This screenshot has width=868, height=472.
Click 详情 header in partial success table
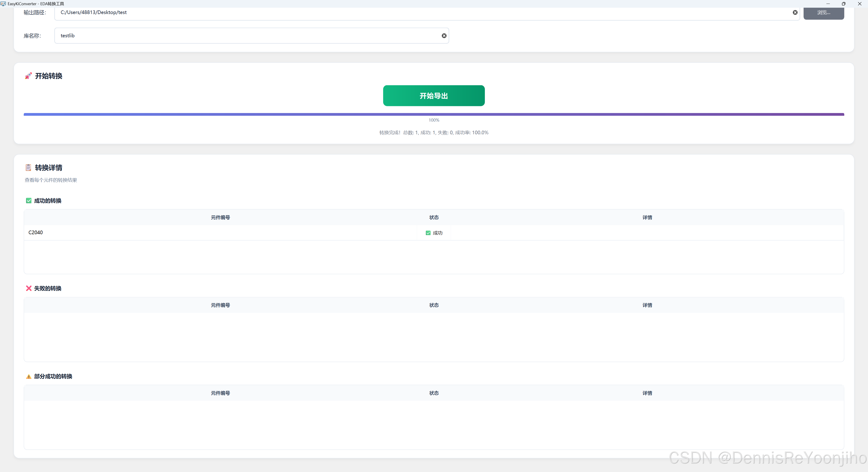tap(647, 393)
